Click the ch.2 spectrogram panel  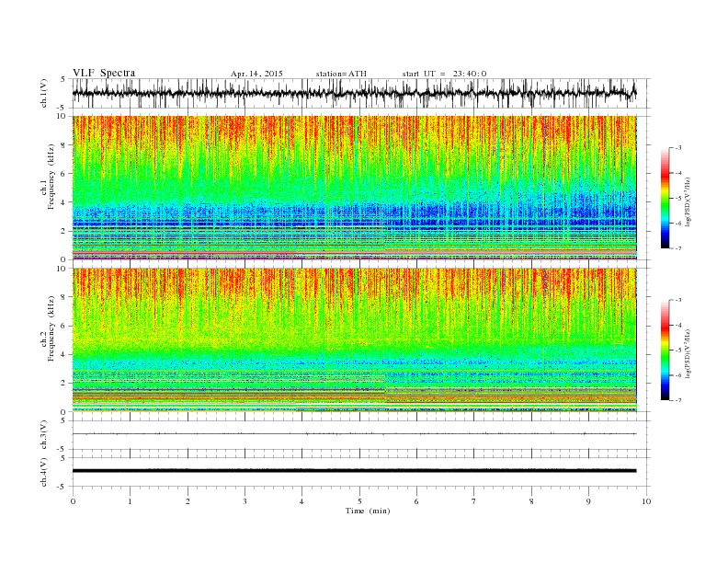click(354, 340)
